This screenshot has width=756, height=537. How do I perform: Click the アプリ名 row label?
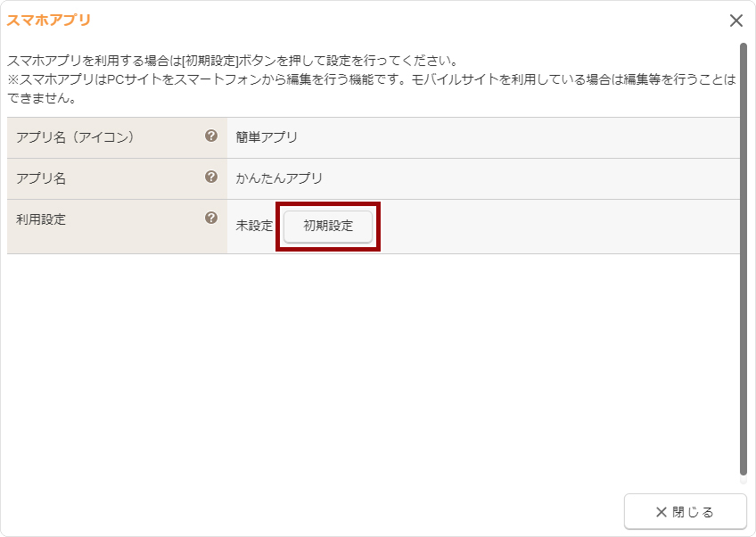pyautogui.click(x=41, y=178)
